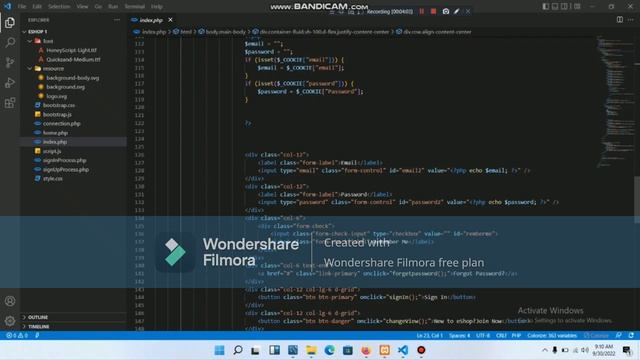Open the Search view in the activity bar
Viewport: 640px width, 360px height.
coord(10,42)
